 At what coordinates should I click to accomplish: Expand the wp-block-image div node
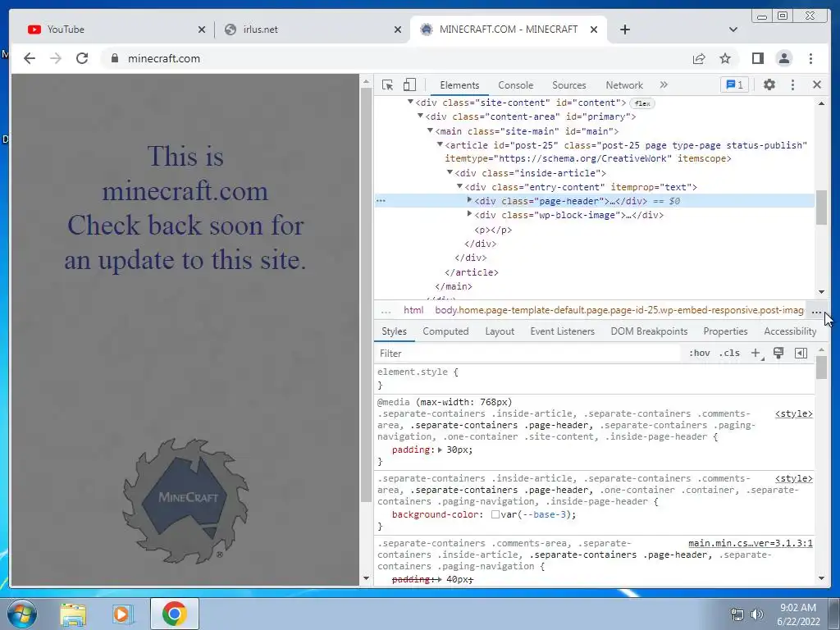click(x=469, y=214)
